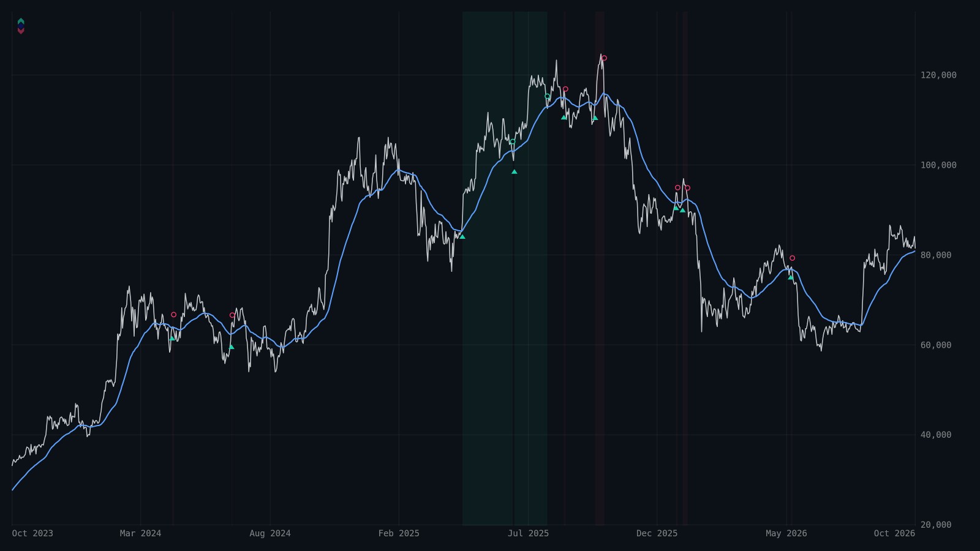This screenshot has height=551, width=980.
Task: Select the leftmost red circle marker
Action: (173, 315)
